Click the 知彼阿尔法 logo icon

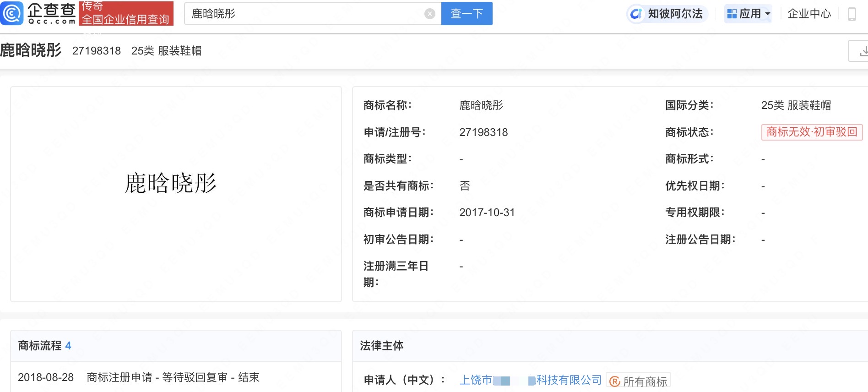pyautogui.click(x=636, y=14)
